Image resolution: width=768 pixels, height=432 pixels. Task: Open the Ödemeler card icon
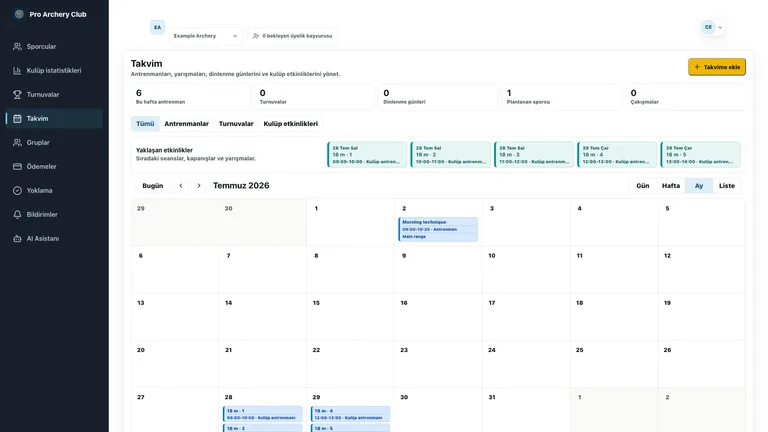(17, 167)
